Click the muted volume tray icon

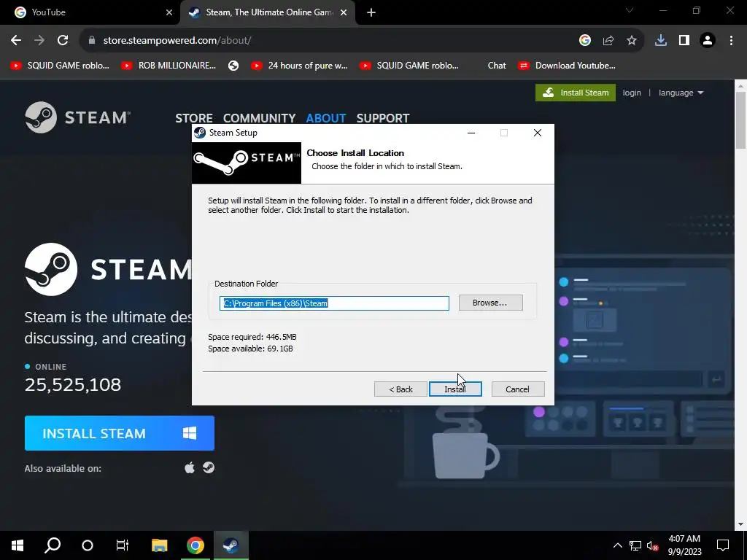coord(653,545)
